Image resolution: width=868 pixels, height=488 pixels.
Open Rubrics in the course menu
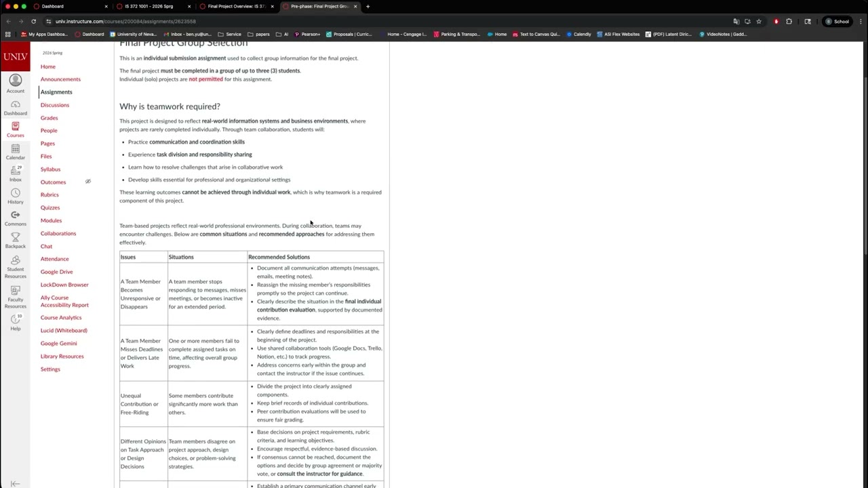[x=50, y=195]
